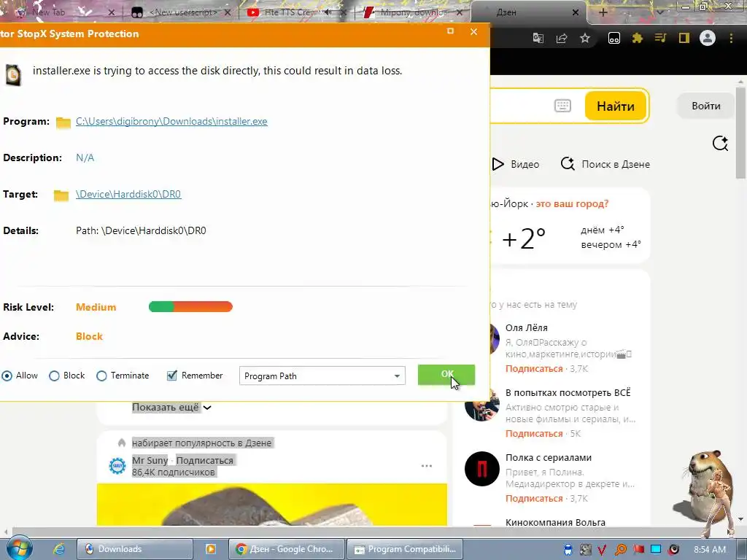
Task: Open Chrome's tab search chevron
Action: [x=660, y=13]
